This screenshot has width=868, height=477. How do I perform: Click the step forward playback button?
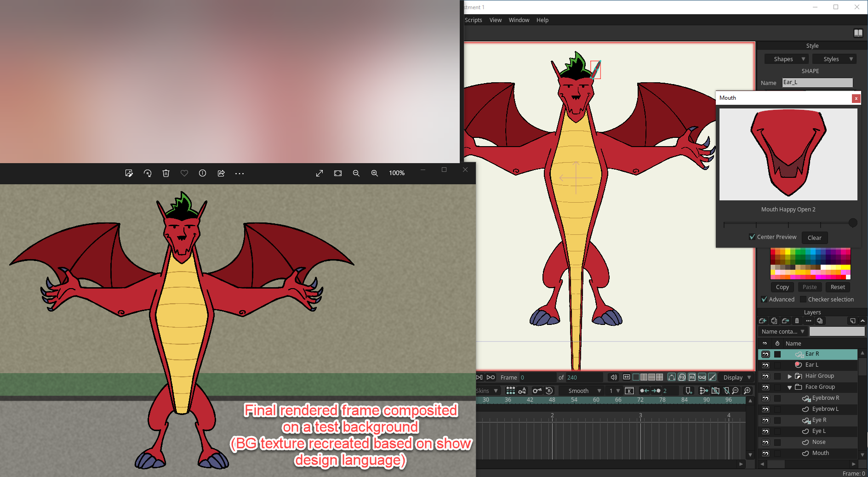pos(479,377)
